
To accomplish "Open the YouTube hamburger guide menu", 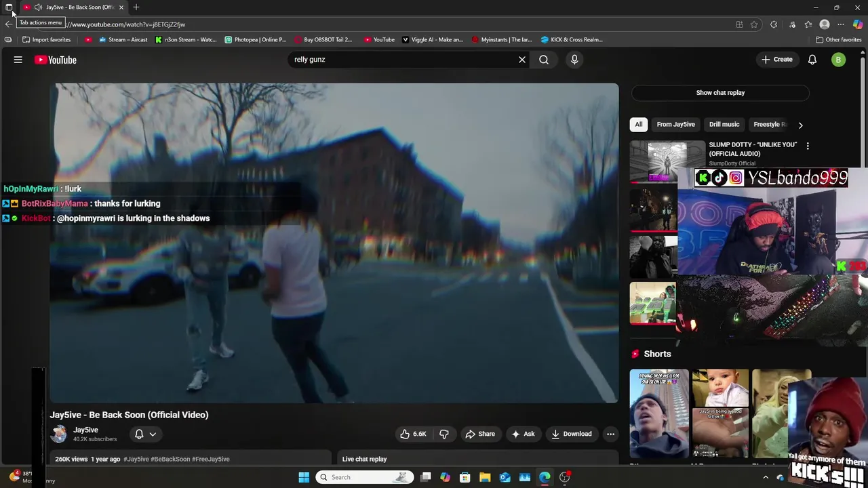I will [18, 60].
